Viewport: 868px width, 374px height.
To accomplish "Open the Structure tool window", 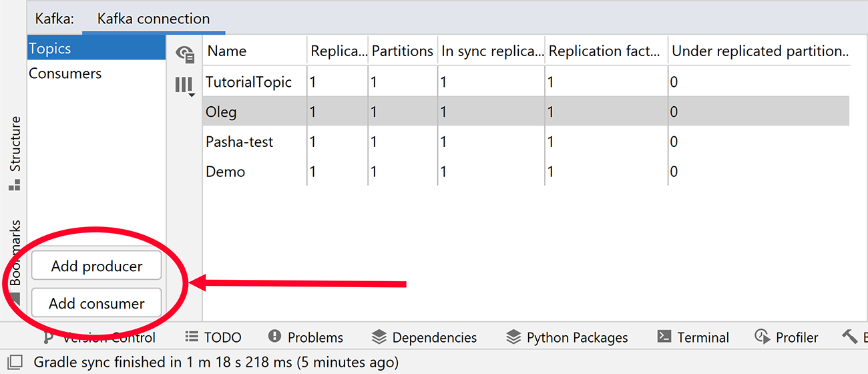I will [x=15, y=153].
